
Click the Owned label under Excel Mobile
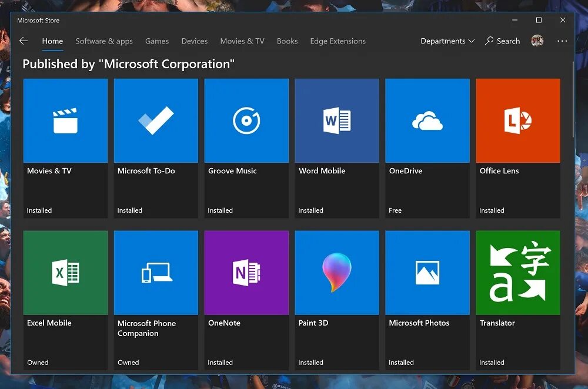pos(38,363)
